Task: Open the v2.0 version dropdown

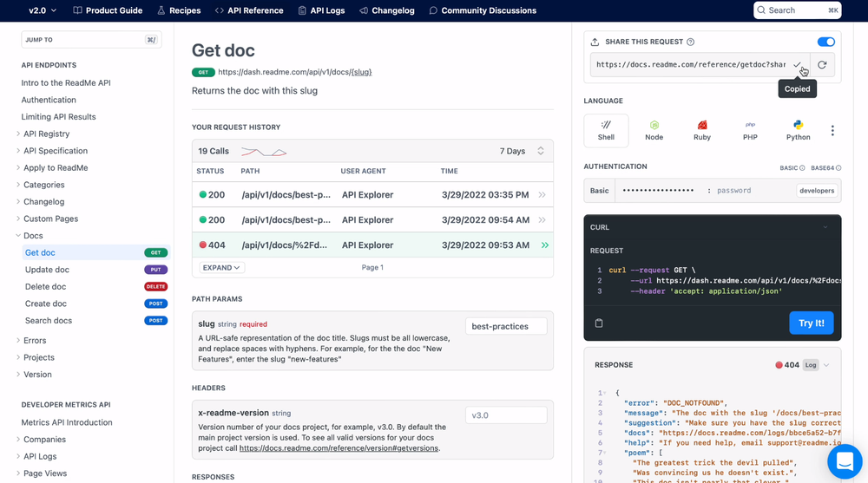Action: pos(43,10)
